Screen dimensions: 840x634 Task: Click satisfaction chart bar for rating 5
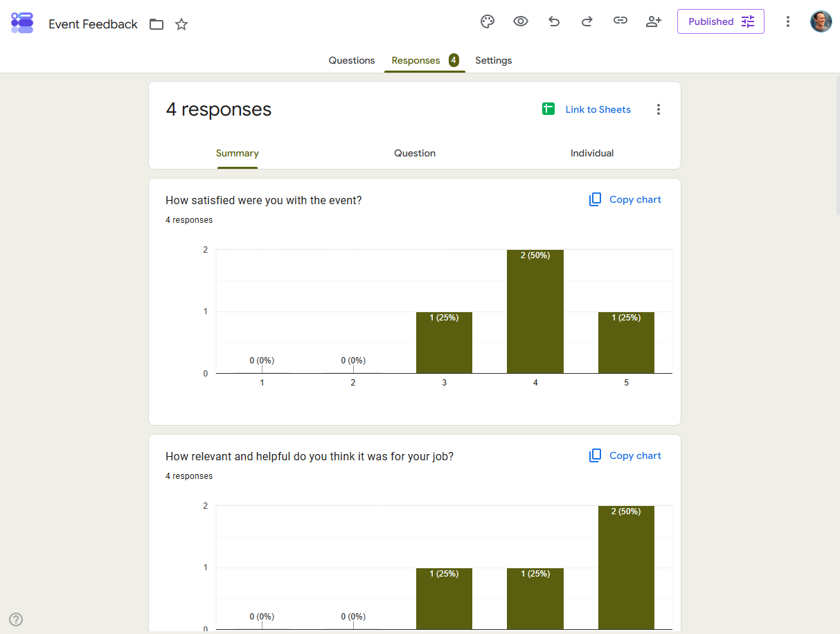tap(626, 343)
